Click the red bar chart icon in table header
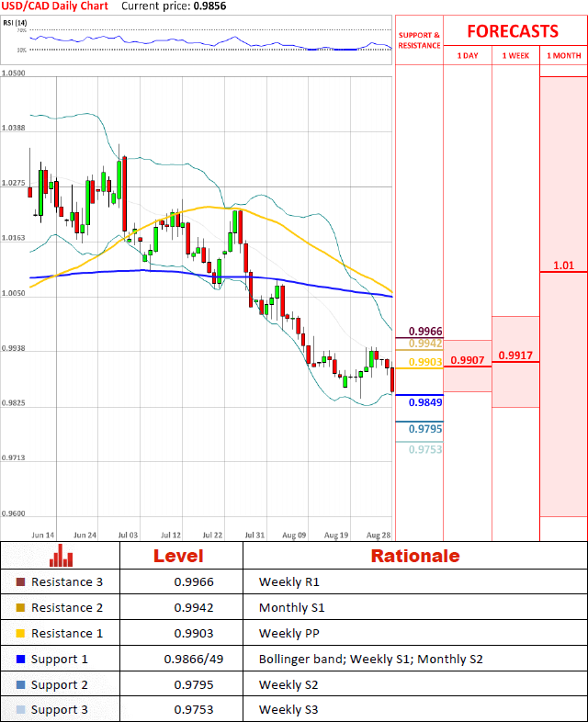Image resolution: width=588 pixels, height=722 pixels. [x=62, y=555]
